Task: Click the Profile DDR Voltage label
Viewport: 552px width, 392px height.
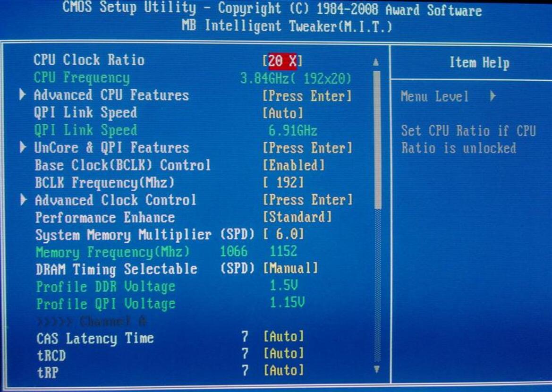Action: click(x=106, y=286)
